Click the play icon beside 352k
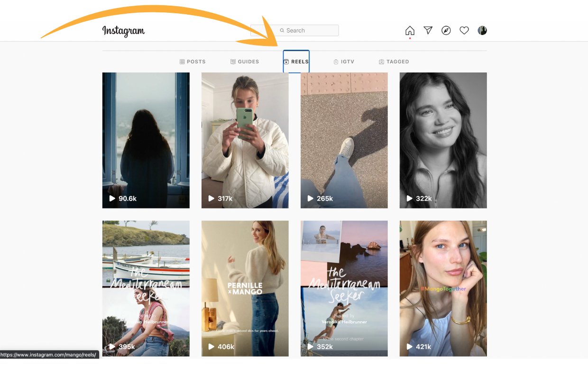Viewport: 588px width, 379px height. pyautogui.click(x=311, y=347)
